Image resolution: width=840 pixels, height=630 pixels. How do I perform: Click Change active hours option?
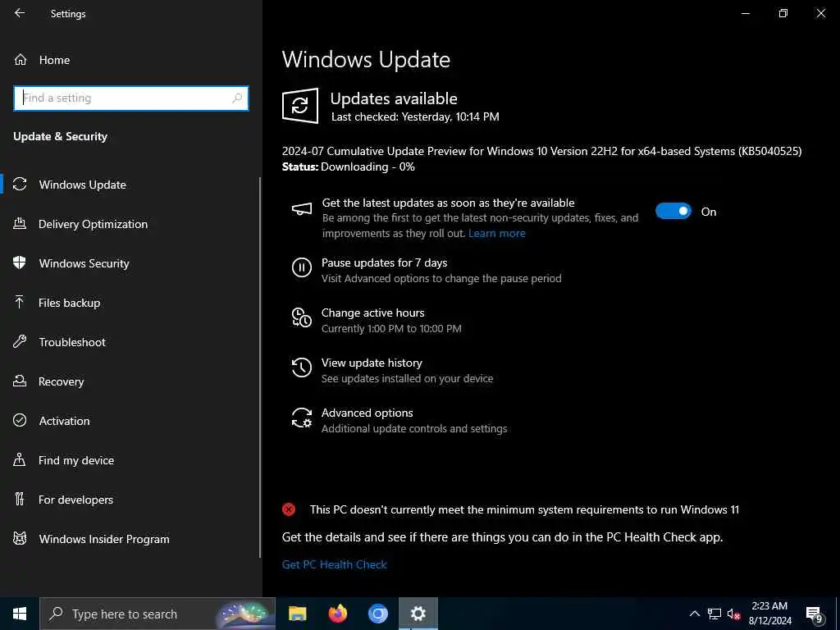[x=373, y=313]
